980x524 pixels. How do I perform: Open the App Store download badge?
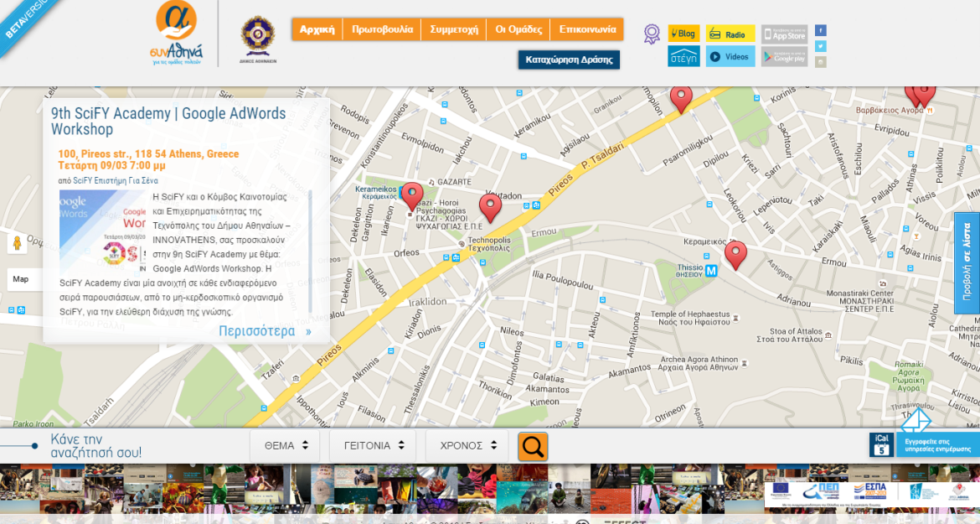click(x=784, y=34)
